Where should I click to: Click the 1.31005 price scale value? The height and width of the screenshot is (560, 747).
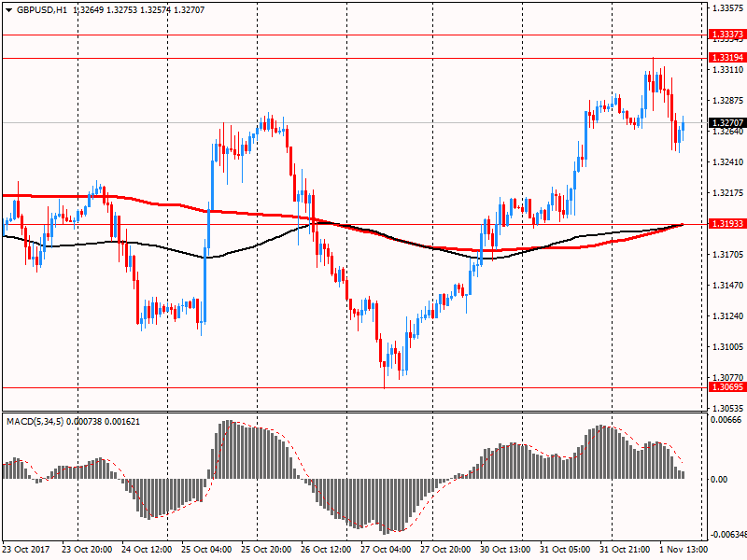click(x=727, y=346)
